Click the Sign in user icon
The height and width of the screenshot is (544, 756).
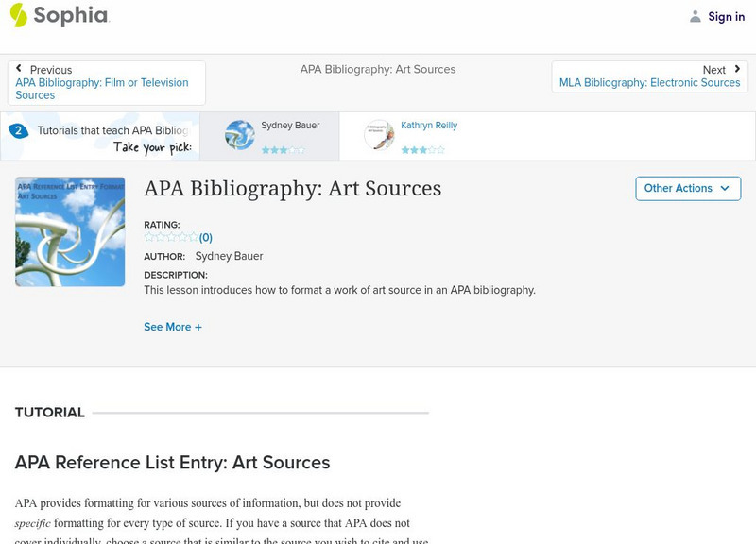tap(696, 16)
